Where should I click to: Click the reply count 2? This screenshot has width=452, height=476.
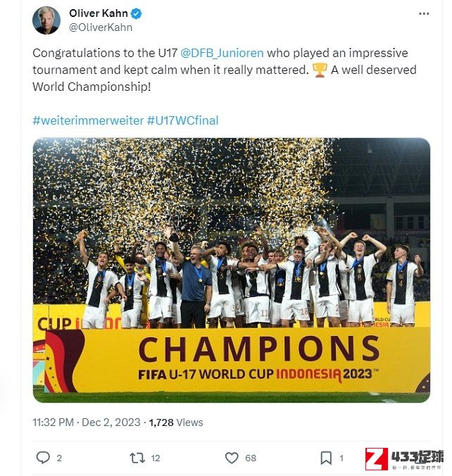[59, 458]
